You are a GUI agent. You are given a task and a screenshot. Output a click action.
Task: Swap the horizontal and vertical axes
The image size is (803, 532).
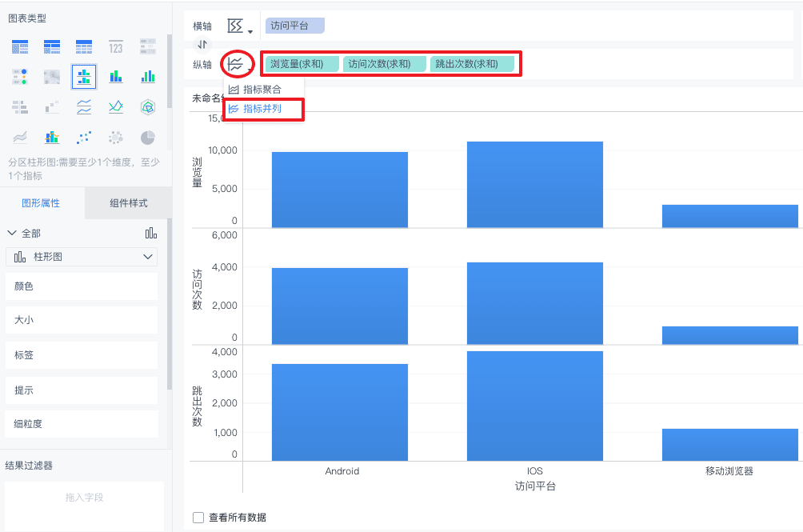[202, 45]
